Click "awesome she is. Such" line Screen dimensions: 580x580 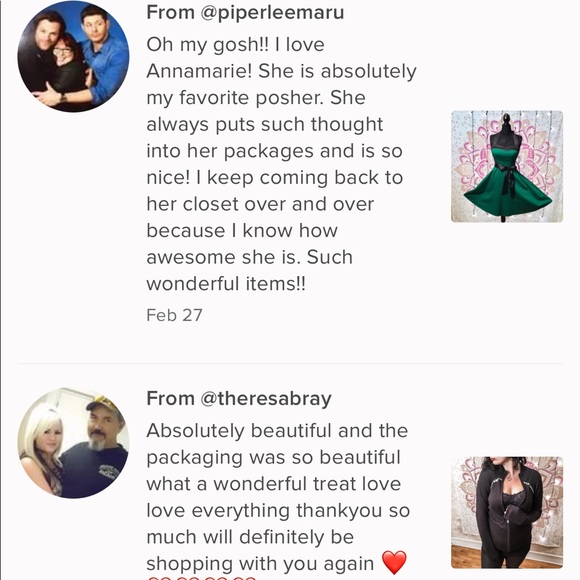249,257
